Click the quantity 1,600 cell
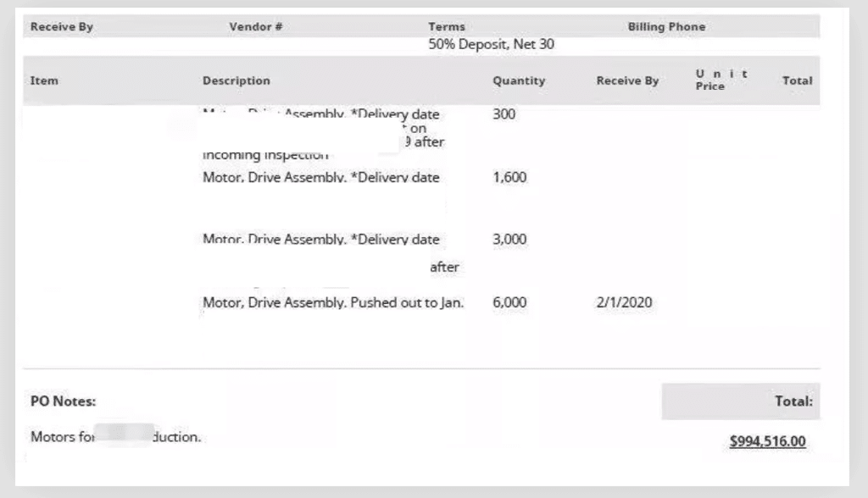 click(509, 177)
